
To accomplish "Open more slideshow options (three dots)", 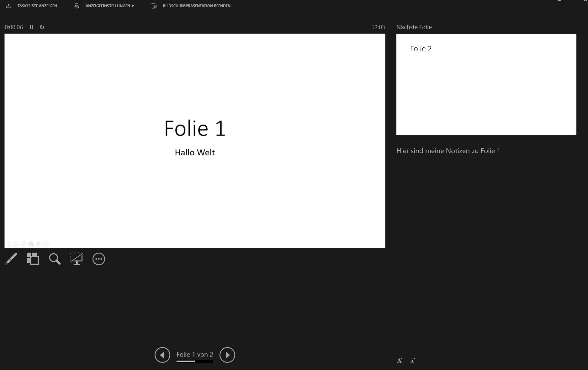I will (99, 259).
